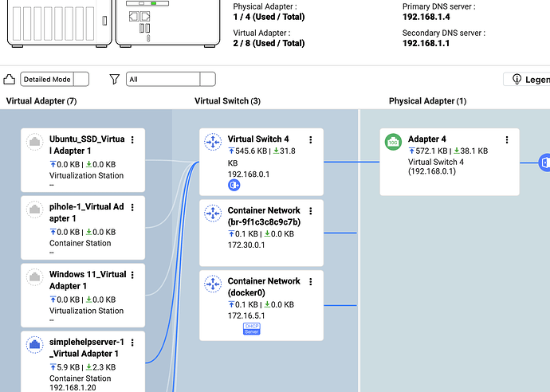550x392 pixels.
Task: Click the blue gateway icon under Virtual Switch 4
Action: click(234, 185)
